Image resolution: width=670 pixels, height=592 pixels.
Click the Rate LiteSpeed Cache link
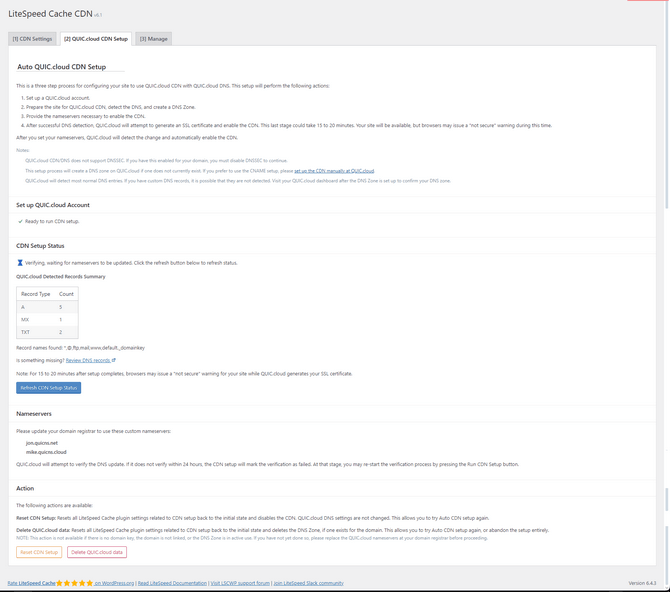pos(30,583)
